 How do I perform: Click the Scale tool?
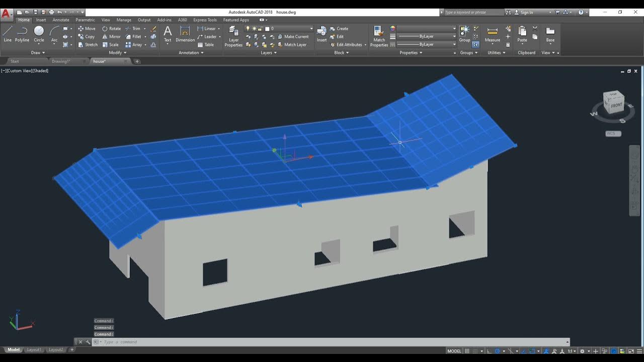110,45
